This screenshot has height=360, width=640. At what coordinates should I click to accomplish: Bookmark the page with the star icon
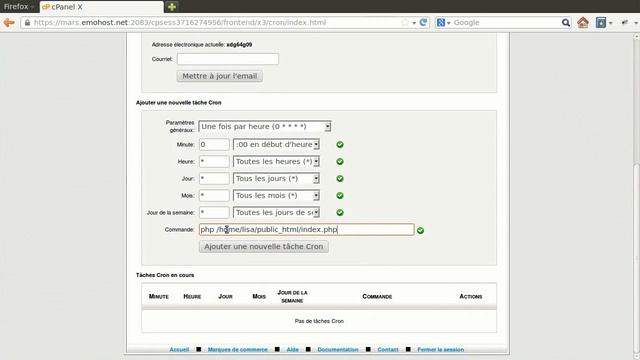tap(405, 22)
